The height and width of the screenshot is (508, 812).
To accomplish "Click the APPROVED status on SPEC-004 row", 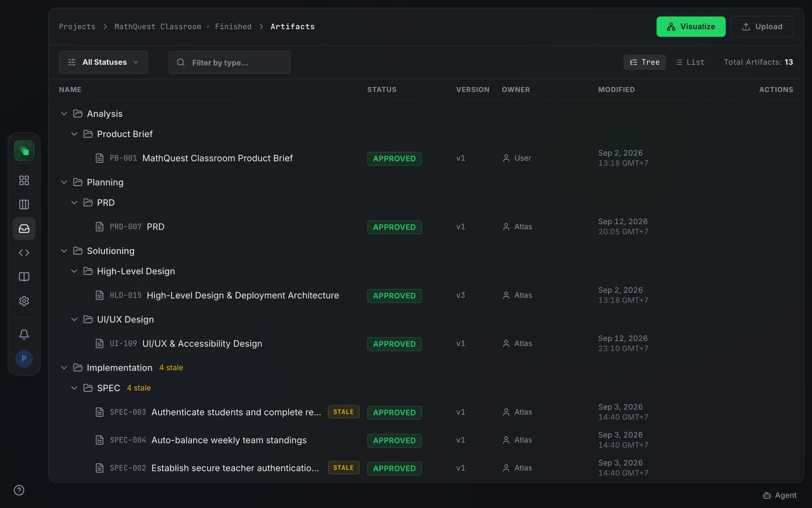I will tap(394, 441).
